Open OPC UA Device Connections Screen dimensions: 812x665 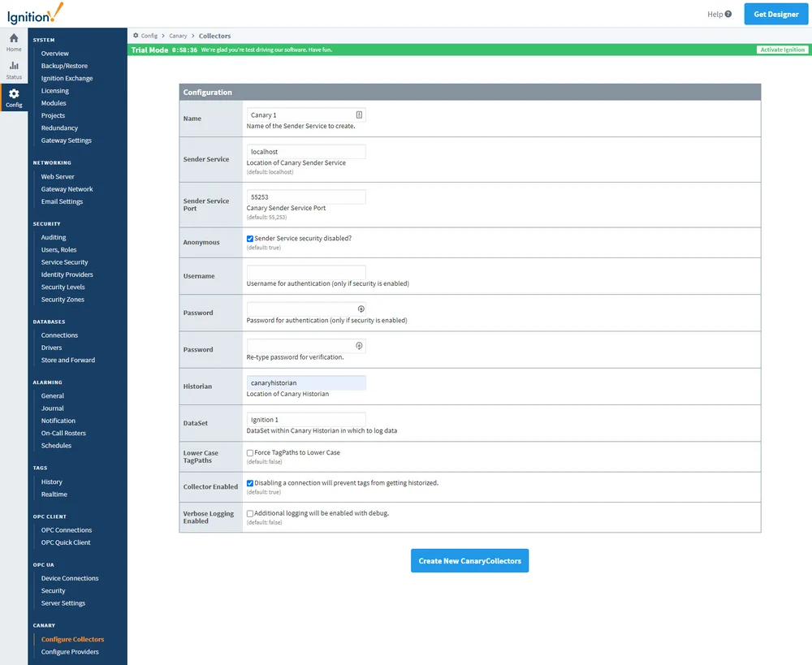[69, 578]
